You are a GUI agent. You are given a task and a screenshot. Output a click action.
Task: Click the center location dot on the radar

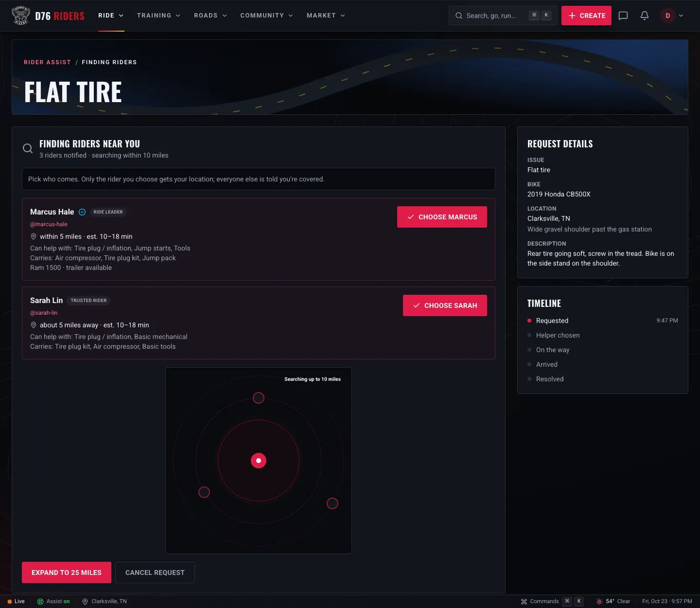pyautogui.click(x=259, y=461)
